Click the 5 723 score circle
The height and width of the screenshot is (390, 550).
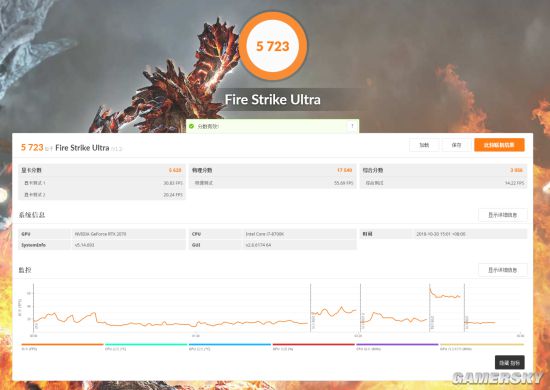coord(273,46)
